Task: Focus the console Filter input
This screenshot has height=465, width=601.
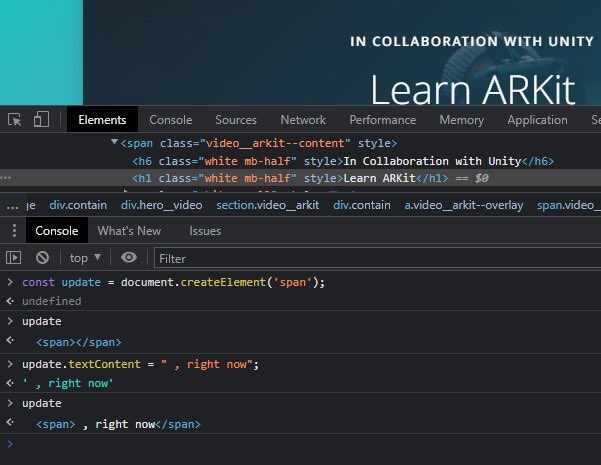Action: coord(378,258)
